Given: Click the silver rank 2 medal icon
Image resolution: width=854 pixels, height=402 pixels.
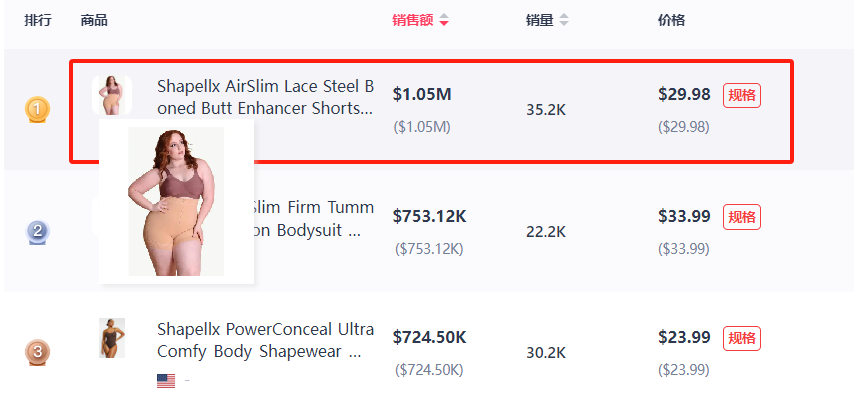Looking at the screenshot, I should pyautogui.click(x=37, y=232).
